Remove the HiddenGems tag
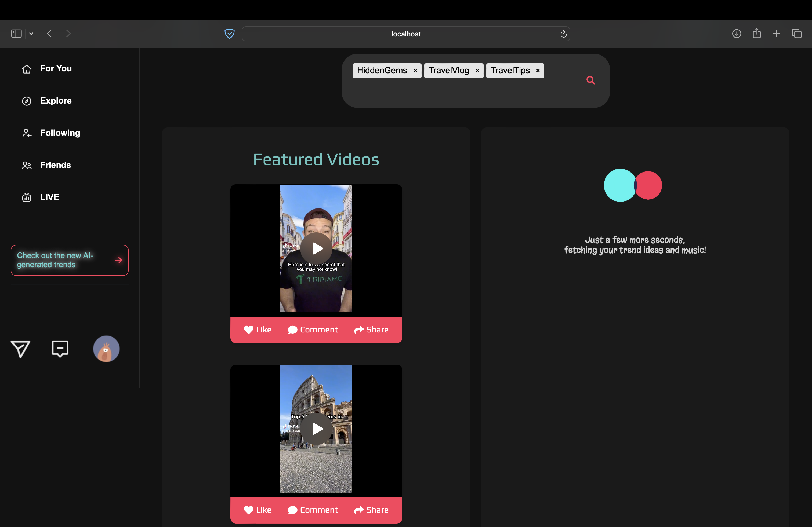The image size is (812, 527). (415, 71)
